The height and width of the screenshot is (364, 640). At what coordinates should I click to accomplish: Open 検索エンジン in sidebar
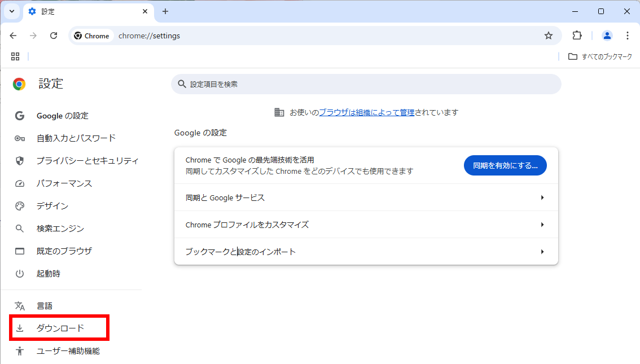(60, 229)
